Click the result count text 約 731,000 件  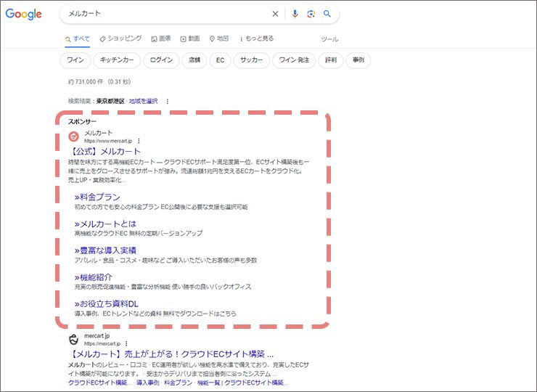(x=86, y=82)
